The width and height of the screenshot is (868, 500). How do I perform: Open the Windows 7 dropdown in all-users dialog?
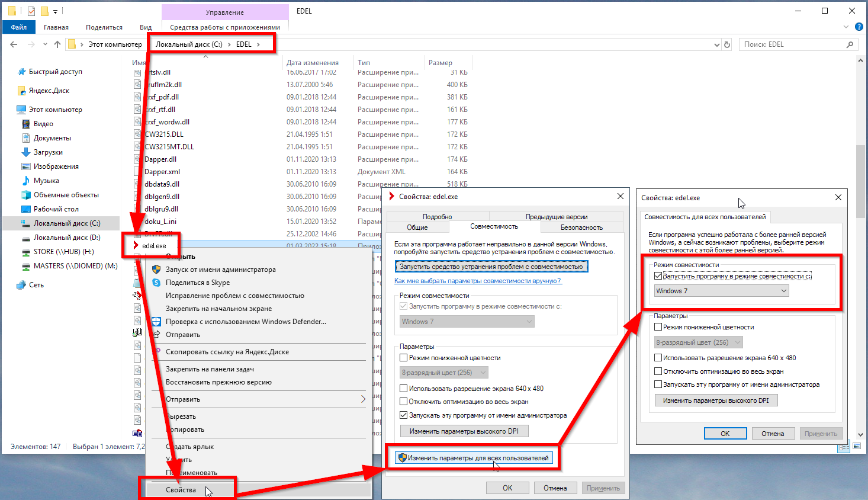pyautogui.click(x=721, y=291)
